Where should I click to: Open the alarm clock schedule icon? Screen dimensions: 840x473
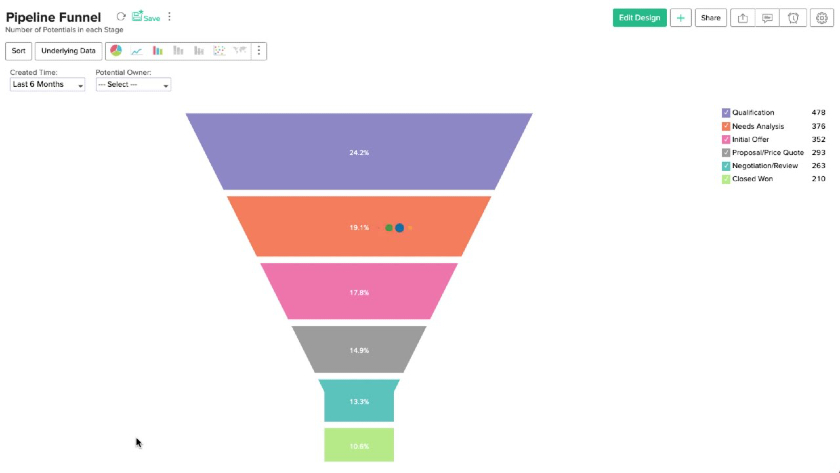click(793, 18)
